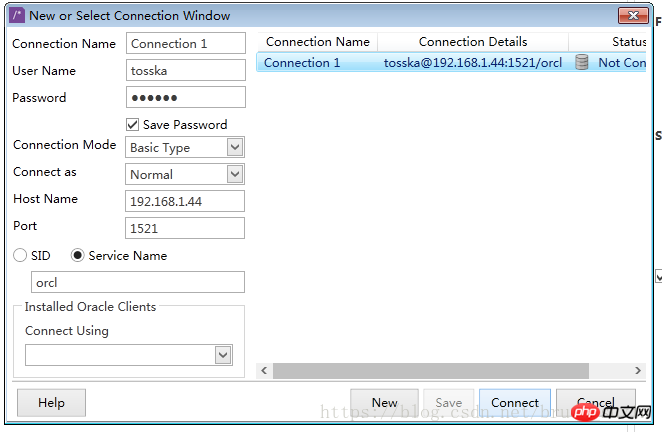662x432 pixels.
Task: Click the Host Name input field
Action: coord(186,201)
